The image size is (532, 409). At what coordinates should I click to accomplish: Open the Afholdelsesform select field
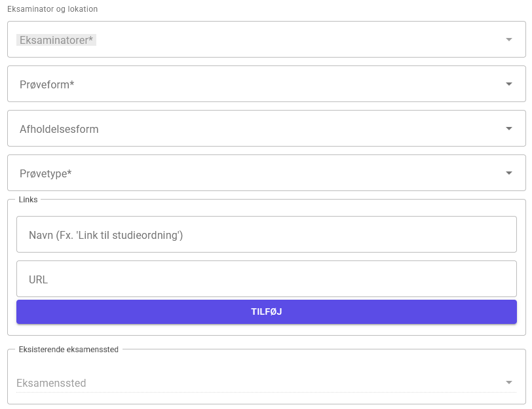(x=262, y=129)
